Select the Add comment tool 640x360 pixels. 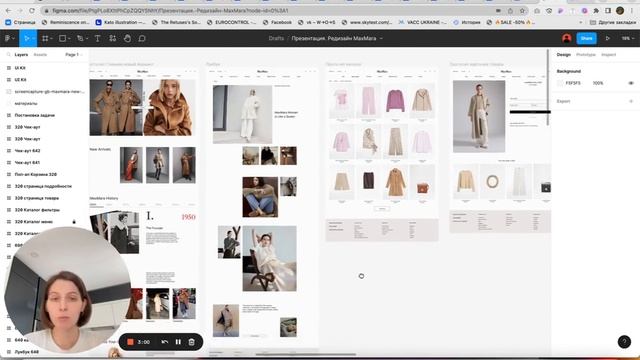click(142, 38)
